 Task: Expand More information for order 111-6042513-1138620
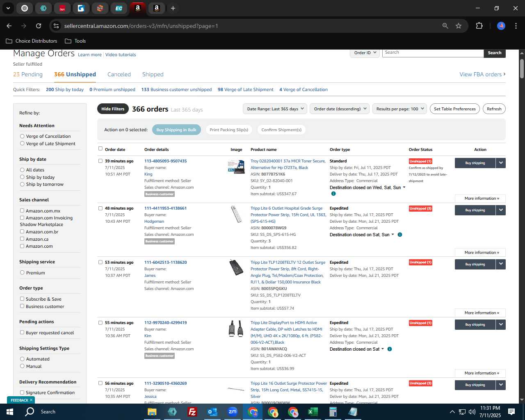pos(480,313)
